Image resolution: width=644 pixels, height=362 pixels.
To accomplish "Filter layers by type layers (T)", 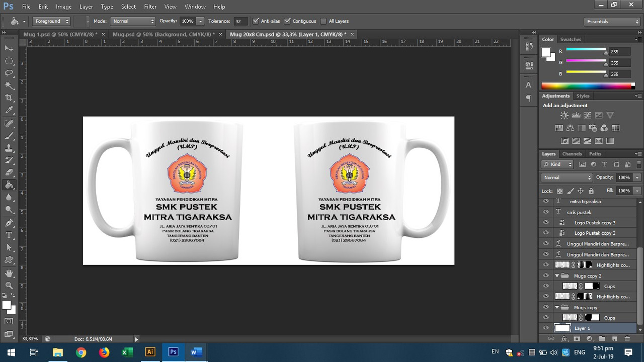I will point(605,164).
